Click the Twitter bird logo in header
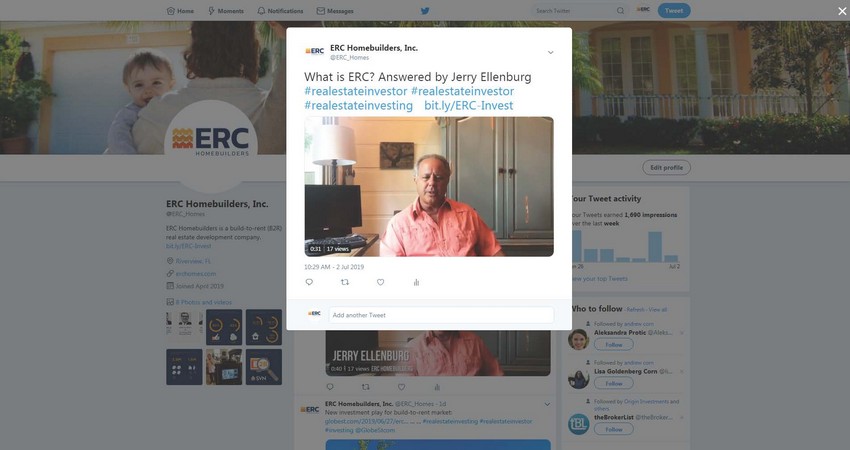The width and height of the screenshot is (850, 450). tap(425, 10)
